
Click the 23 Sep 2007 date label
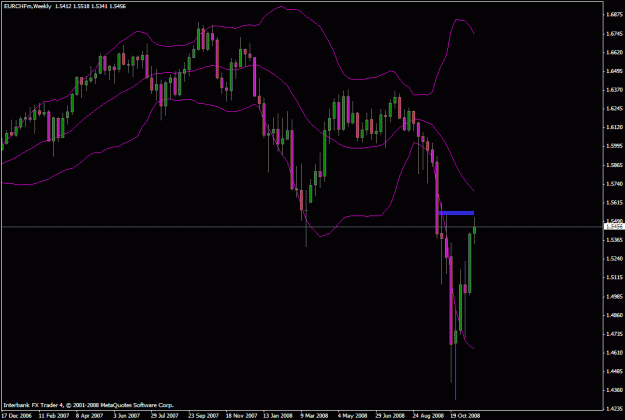[x=203, y=416]
